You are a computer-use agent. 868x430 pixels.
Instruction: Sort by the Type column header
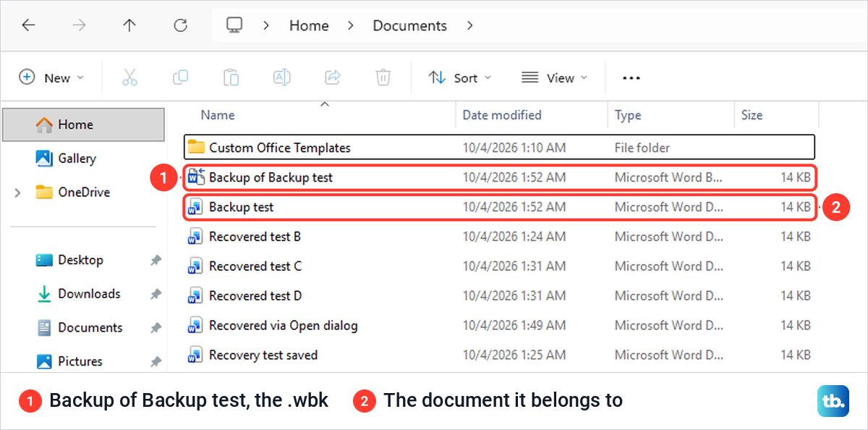[x=628, y=114]
